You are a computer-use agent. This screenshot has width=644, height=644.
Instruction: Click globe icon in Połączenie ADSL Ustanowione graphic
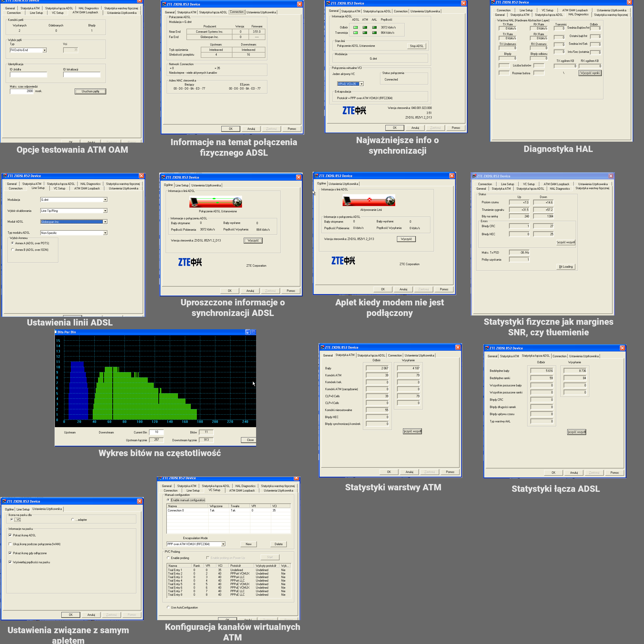237,202
